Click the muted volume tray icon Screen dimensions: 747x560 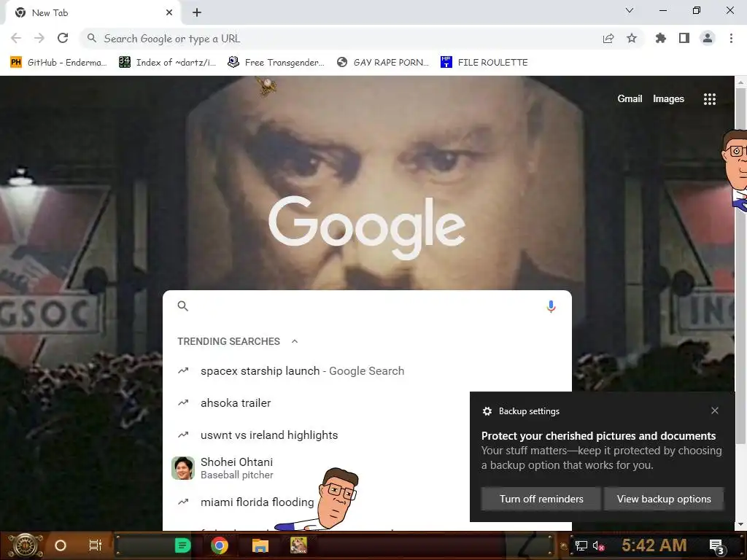pos(599,545)
